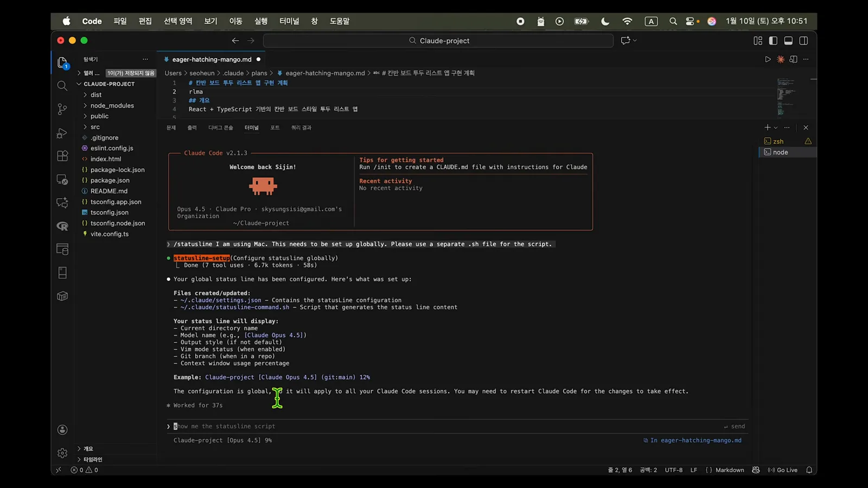The height and width of the screenshot is (488, 868).
Task: Open the Accounts menu in the activity bar
Action: click(x=62, y=430)
